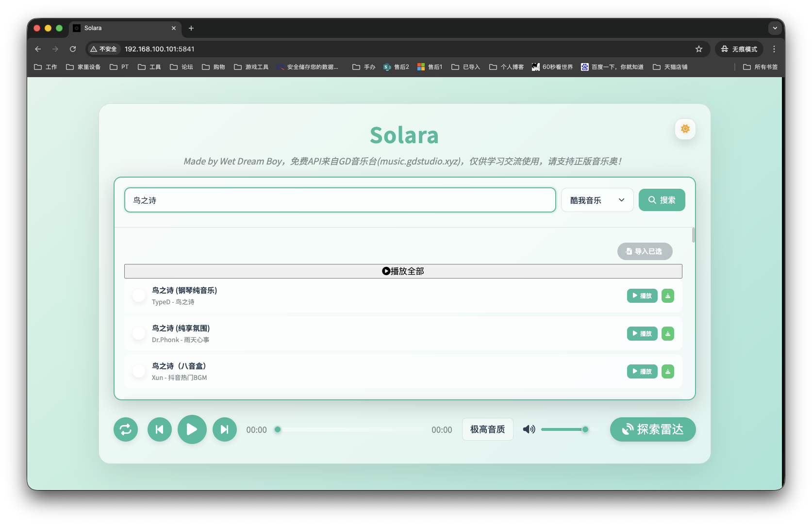Image resolution: width=812 pixels, height=526 pixels.
Task: Mute the volume speaker icon
Action: pyautogui.click(x=529, y=429)
